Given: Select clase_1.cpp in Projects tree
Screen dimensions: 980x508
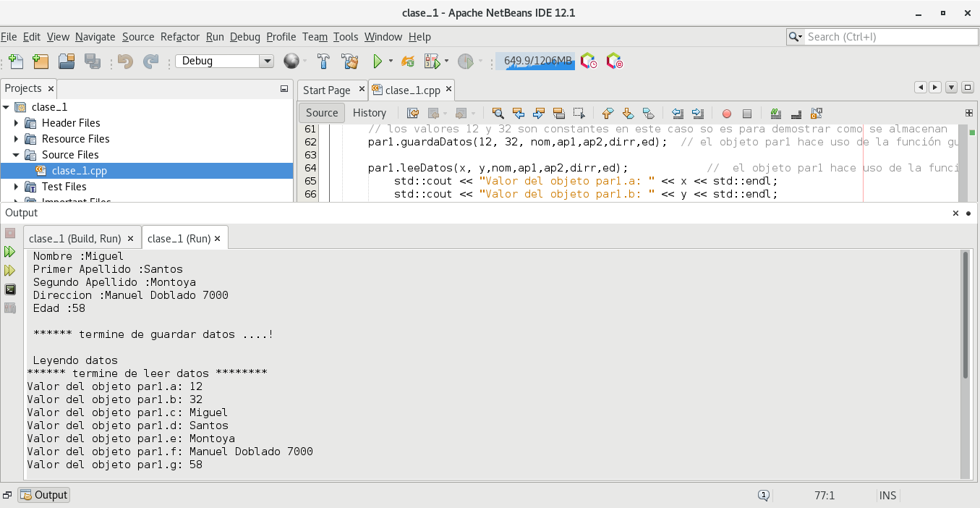Looking at the screenshot, I should (x=79, y=171).
